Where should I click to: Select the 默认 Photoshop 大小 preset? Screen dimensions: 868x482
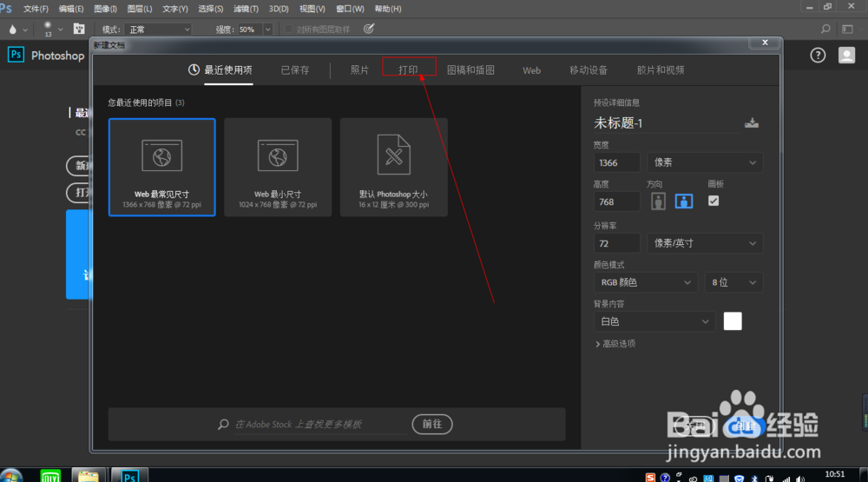pyautogui.click(x=393, y=167)
